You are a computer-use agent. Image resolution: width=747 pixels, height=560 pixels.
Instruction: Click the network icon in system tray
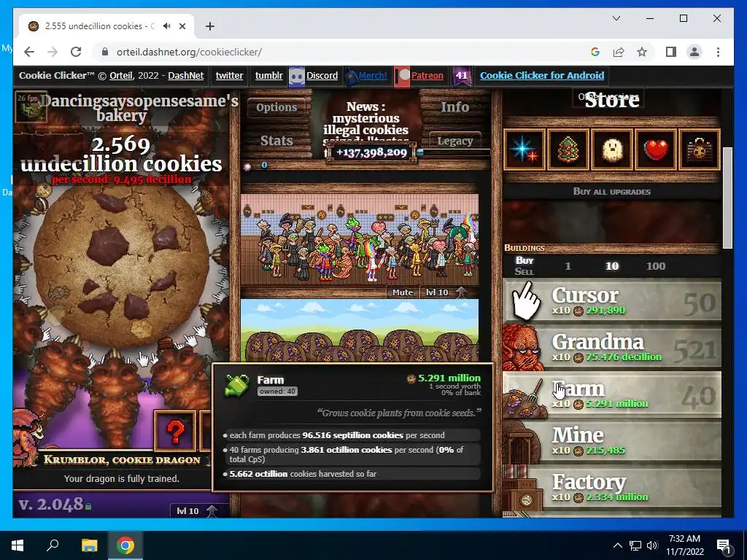point(635,545)
